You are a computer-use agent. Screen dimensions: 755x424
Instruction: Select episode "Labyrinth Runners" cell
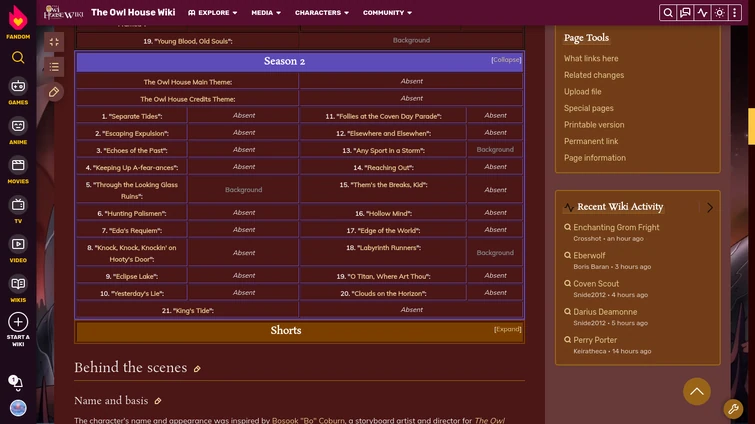(x=383, y=253)
